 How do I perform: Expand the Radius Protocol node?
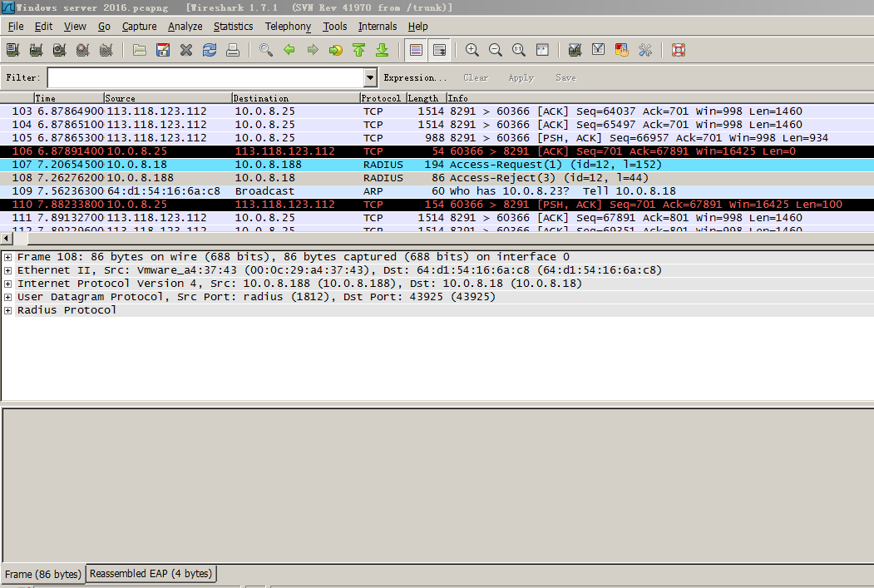coord(7,310)
